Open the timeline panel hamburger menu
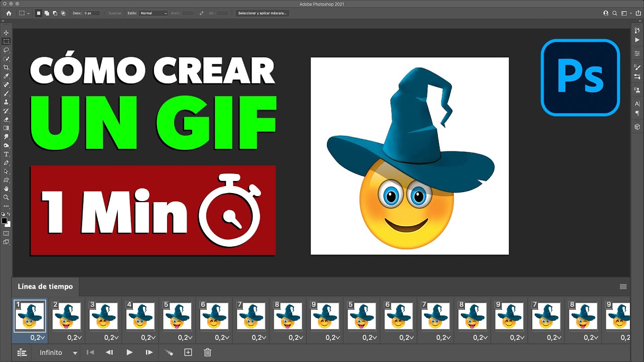 coord(623,287)
